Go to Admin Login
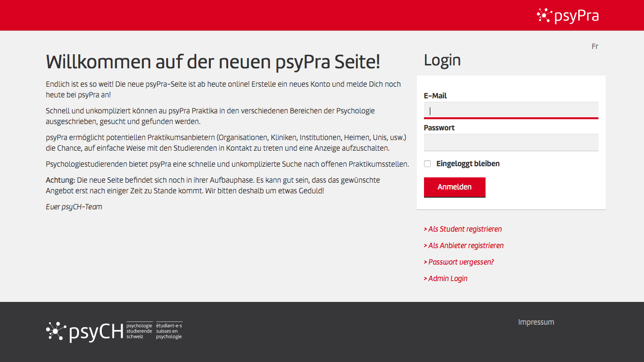The height and width of the screenshot is (362, 644). (x=445, y=279)
